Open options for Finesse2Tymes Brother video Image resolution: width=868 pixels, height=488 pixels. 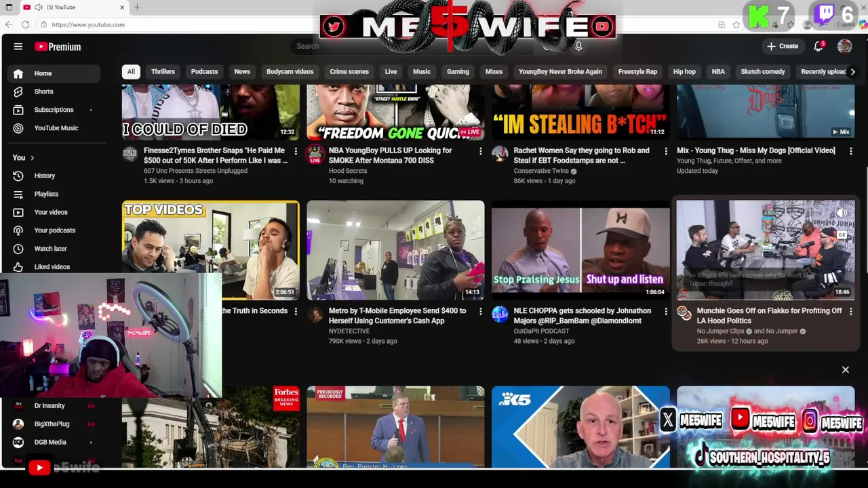click(x=296, y=151)
